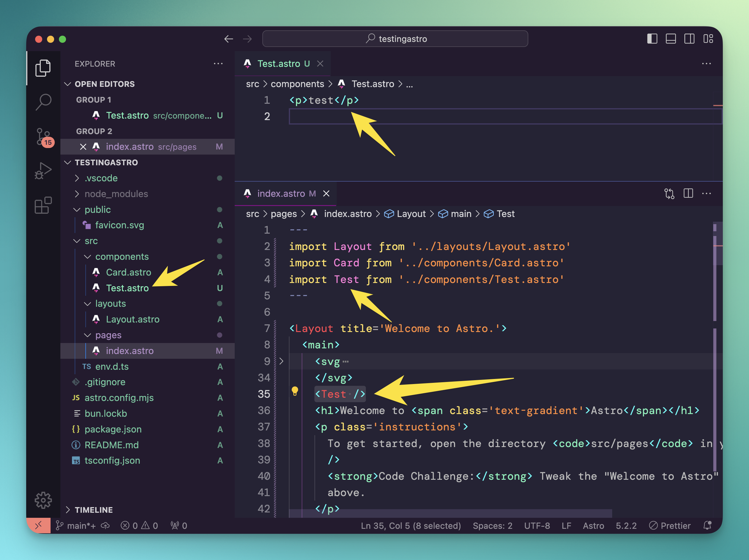749x560 pixels.
Task: Open the Extensions view
Action: (43, 205)
